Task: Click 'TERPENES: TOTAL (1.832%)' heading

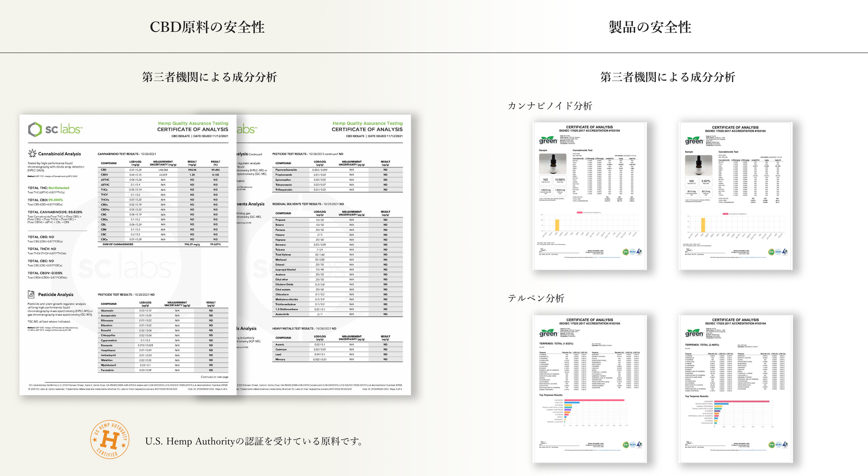Action: coord(556,344)
